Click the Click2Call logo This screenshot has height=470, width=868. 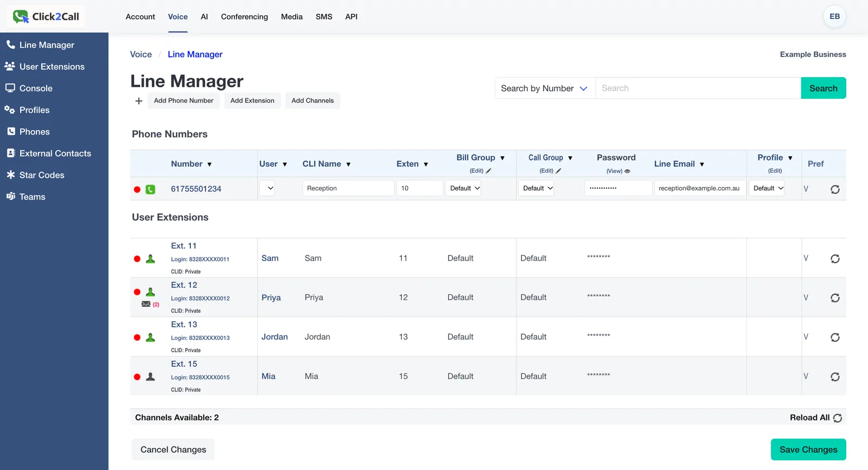(46, 17)
